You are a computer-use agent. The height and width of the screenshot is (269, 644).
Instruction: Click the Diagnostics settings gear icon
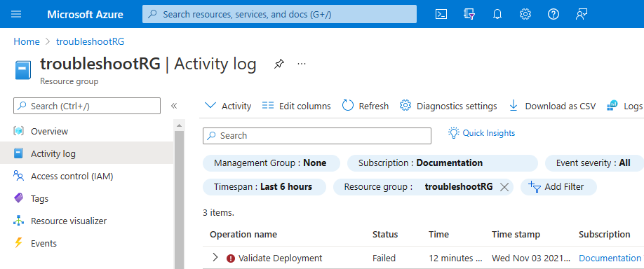(405, 106)
